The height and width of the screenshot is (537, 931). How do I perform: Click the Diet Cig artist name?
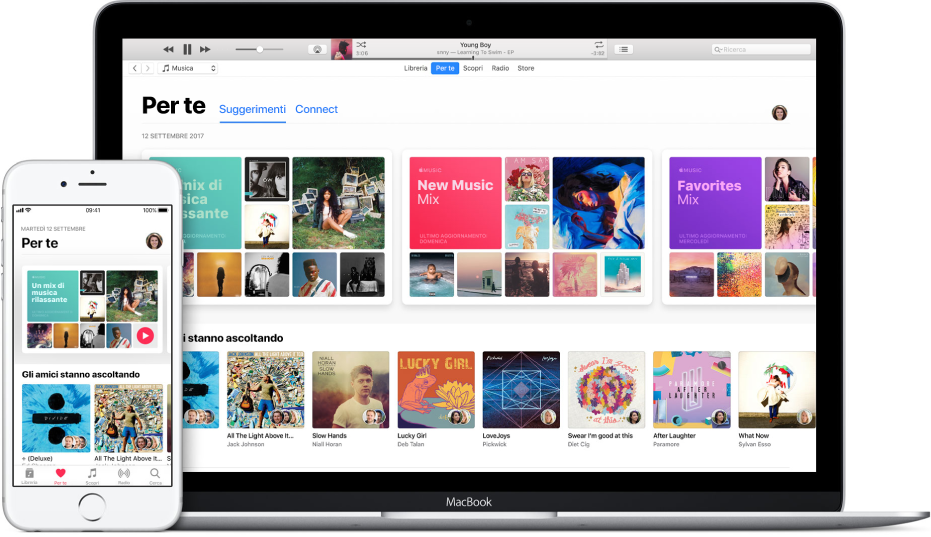pos(578,444)
